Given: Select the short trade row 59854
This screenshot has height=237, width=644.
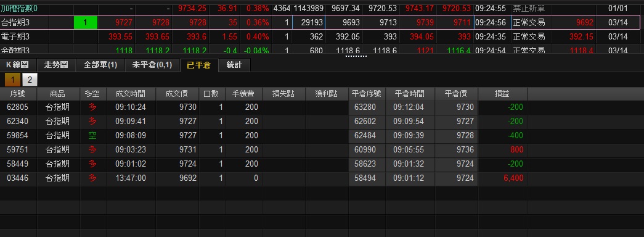Looking at the screenshot, I should click(x=322, y=135).
